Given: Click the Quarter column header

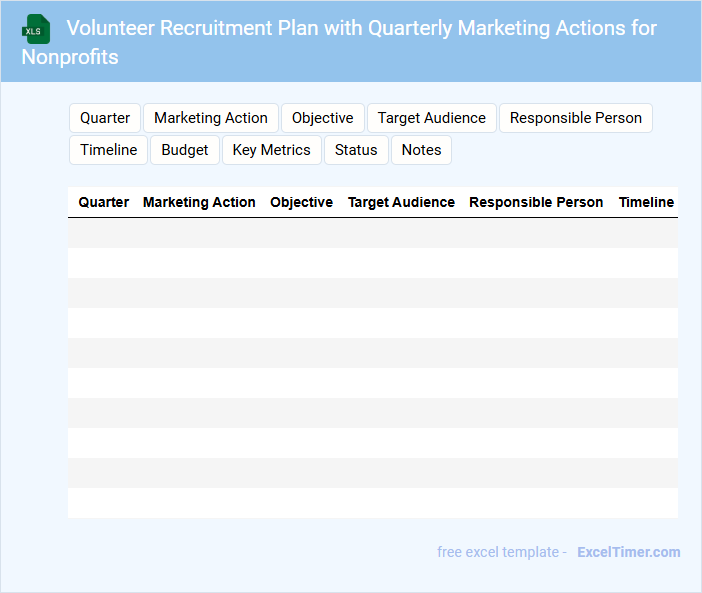Looking at the screenshot, I should pos(104,202).
